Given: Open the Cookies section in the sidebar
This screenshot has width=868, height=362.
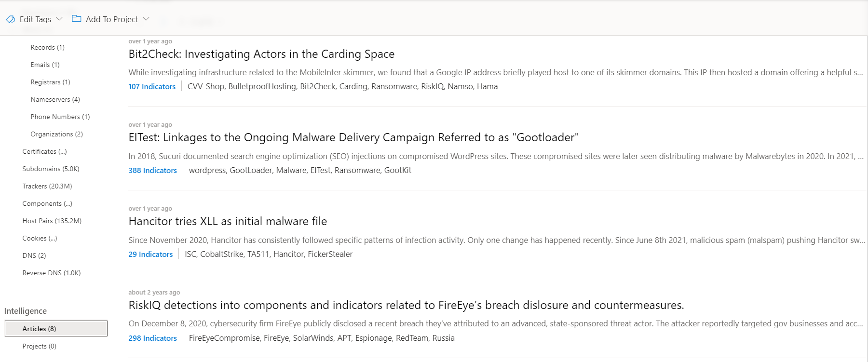Looking at the screenshot, I should coord(39,238).
